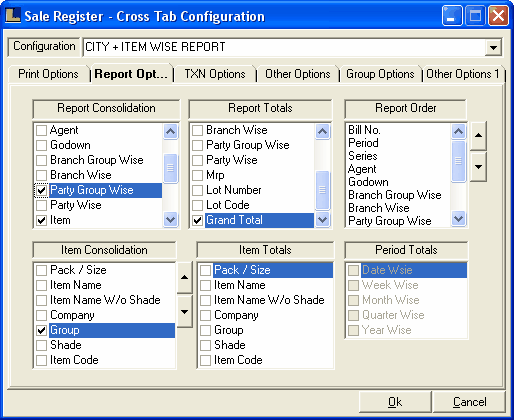Minimize the Sale Register window
The width and height of the screenshot is (514, 420).
pyautogui.click(x=452, y=16)
